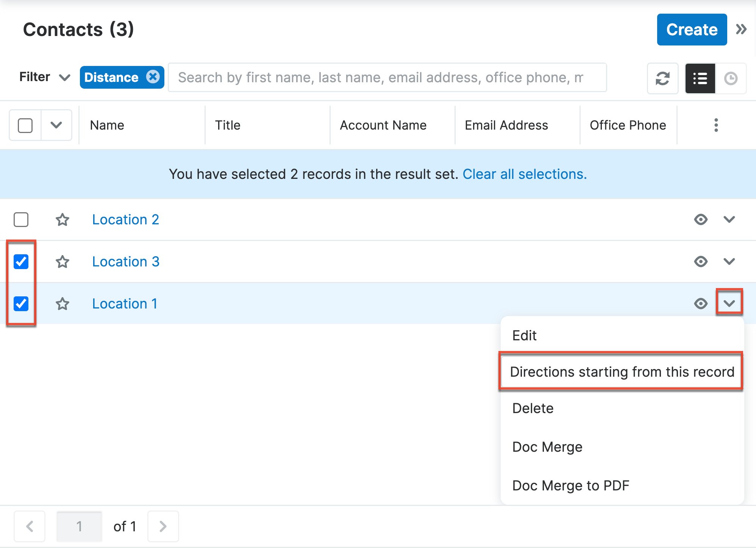
Task: Click the refresh list icon
Action: pos(662,78)
